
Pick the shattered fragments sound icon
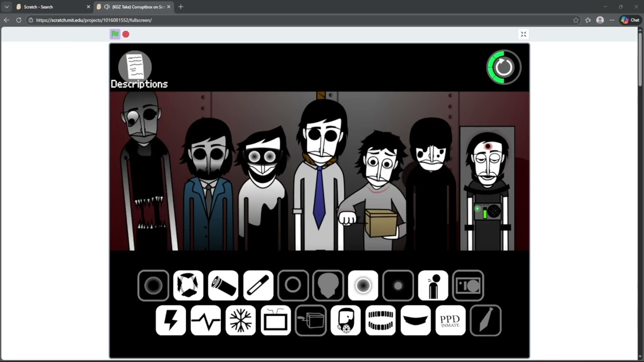pyautogui.click(x=188, y=286)
